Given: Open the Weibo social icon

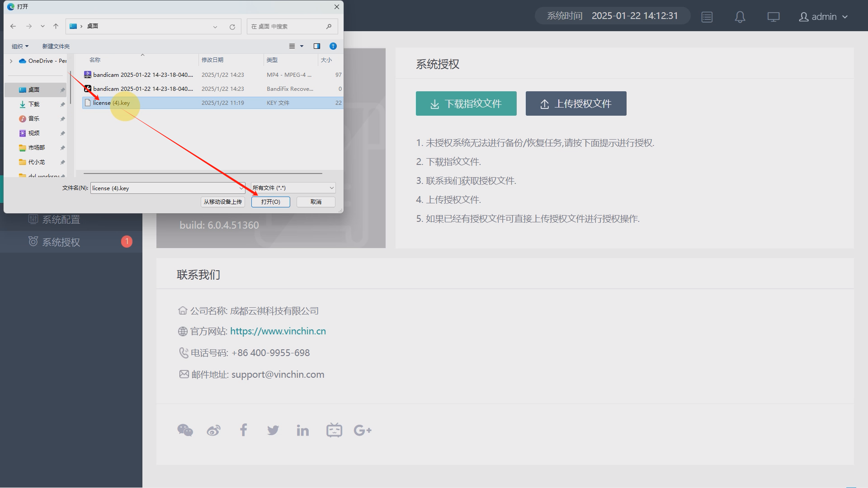Looking at the screenshot, I should point(214,430).
